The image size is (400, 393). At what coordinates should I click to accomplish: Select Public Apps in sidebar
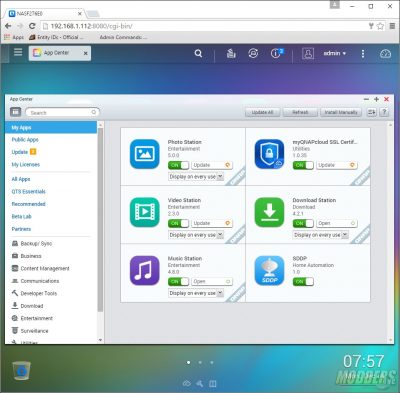(25, 139)
